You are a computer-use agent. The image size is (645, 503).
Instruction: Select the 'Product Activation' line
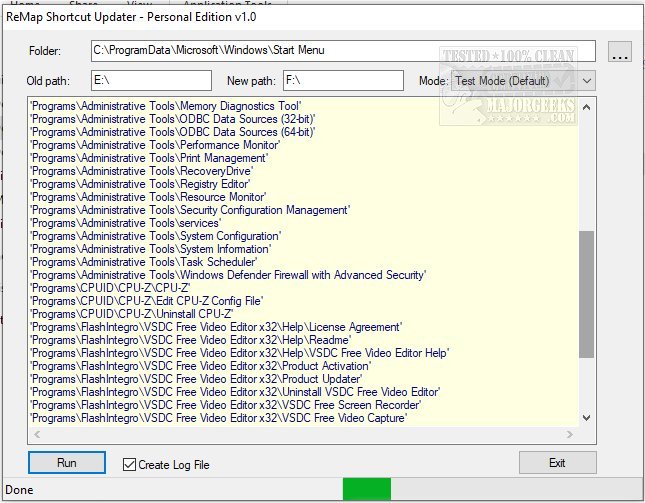pos(200,366)
